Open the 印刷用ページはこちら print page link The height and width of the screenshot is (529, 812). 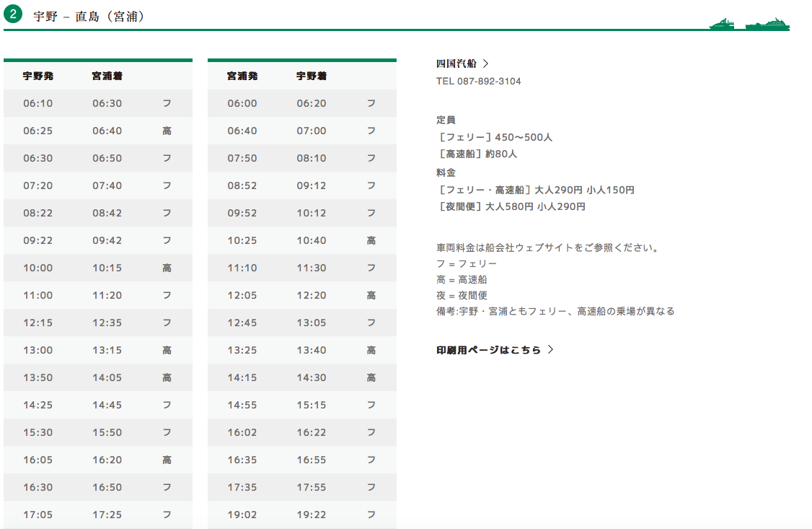pos(488,350)
